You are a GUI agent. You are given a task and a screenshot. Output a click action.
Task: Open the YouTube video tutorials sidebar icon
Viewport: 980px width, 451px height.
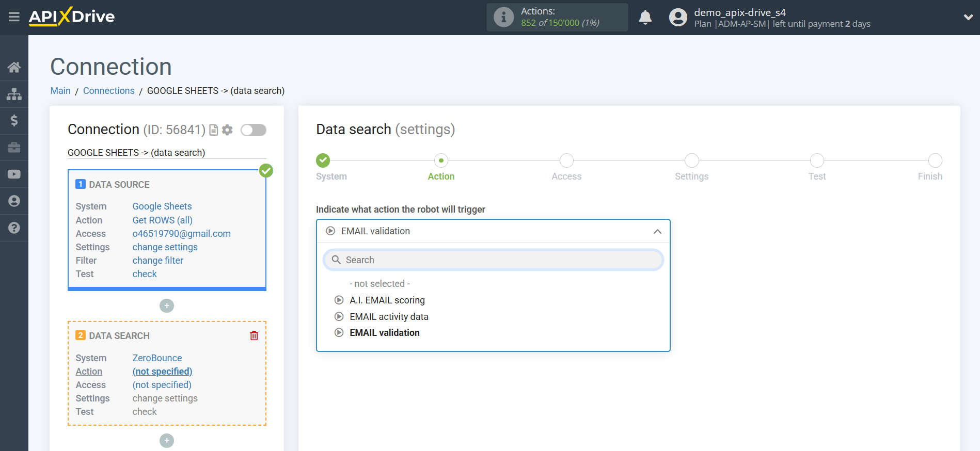pyautogui.click(x=14, y=174)
